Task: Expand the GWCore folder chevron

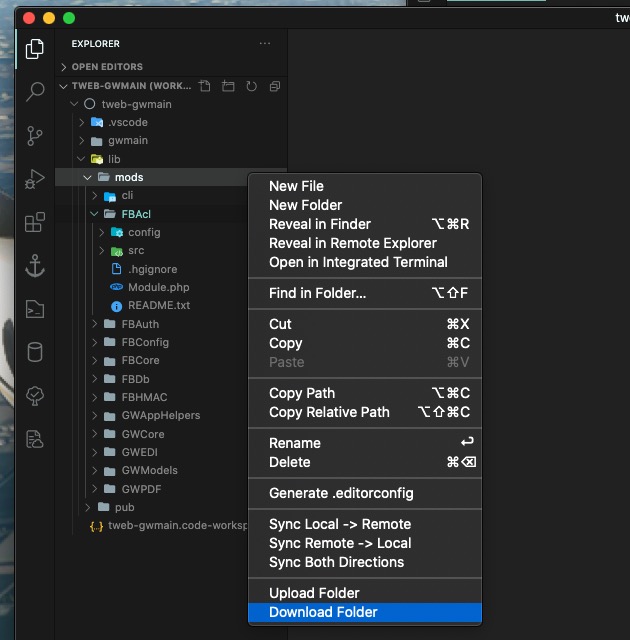Action: pyautogui.click(x=95, y=433)
